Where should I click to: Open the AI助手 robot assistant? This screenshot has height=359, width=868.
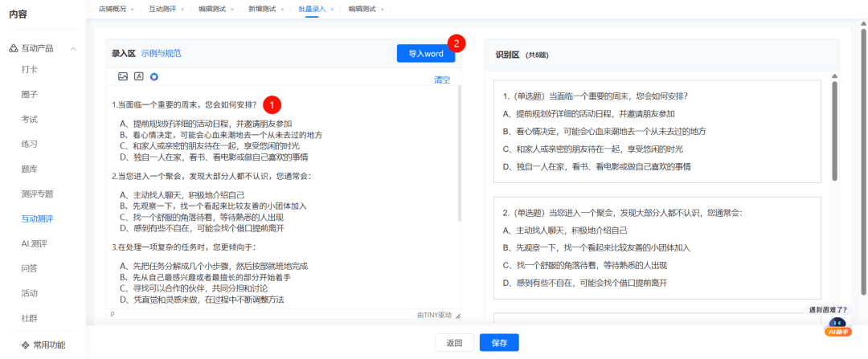(837, 325)
